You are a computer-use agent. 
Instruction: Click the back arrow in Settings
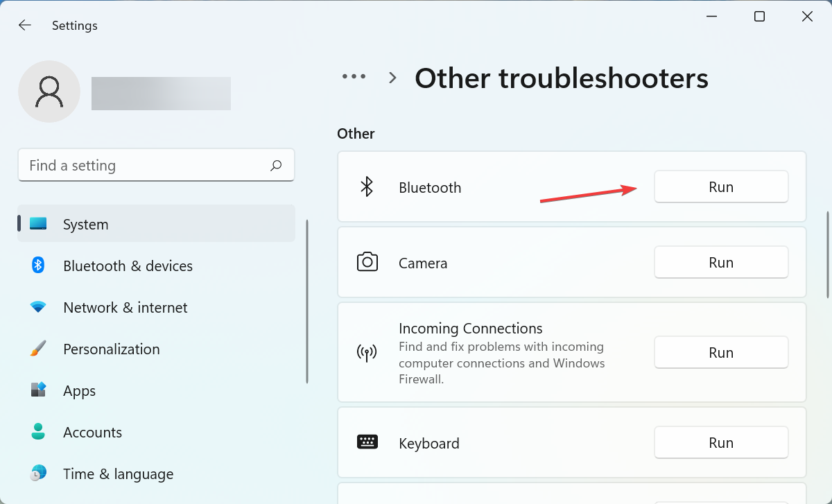click(x=25, y=26)
